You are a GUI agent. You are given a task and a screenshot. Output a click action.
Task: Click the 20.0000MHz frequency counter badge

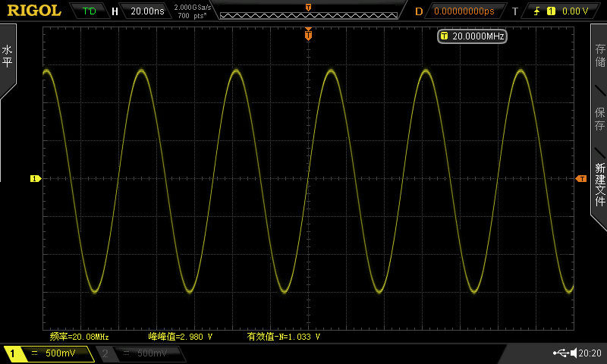[x=472, y=36]
